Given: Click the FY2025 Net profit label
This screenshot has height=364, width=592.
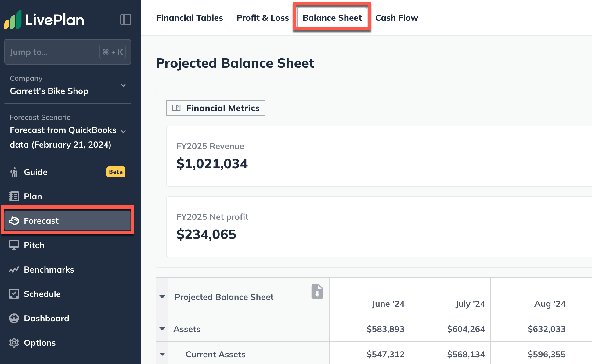Looking at the screenshot, I should [212, 217].
